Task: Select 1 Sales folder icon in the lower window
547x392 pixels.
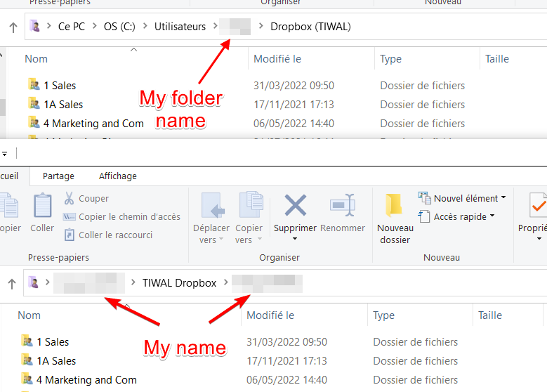Action: [x=27, y=340]
